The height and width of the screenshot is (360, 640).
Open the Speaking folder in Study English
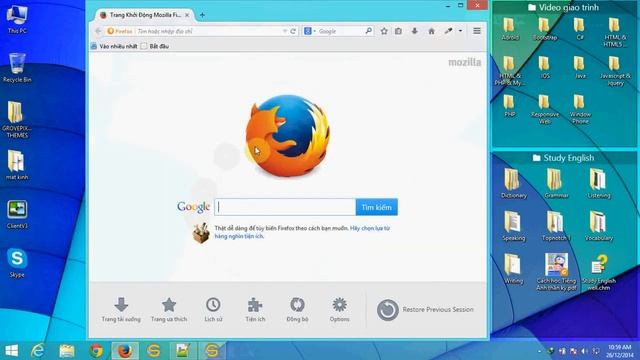[x=513, y=226]
